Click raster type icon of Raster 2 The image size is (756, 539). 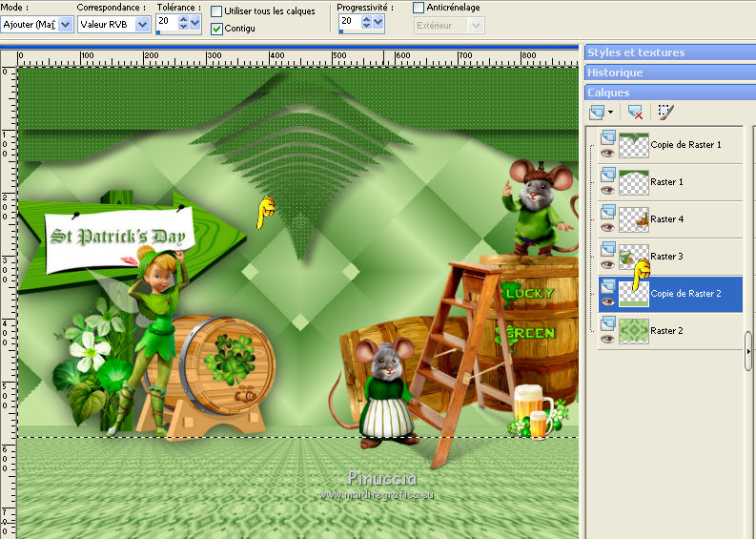pyautogui.click(x=608, y=323)
